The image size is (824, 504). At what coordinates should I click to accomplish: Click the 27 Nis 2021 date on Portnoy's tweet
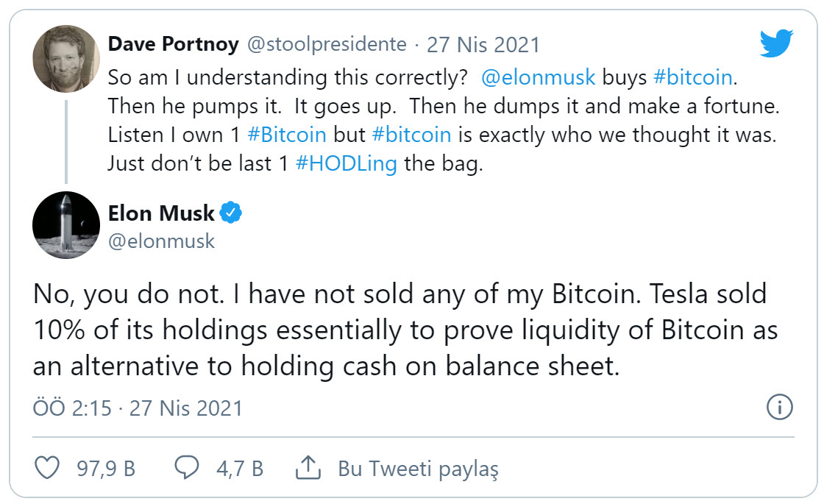483,44
